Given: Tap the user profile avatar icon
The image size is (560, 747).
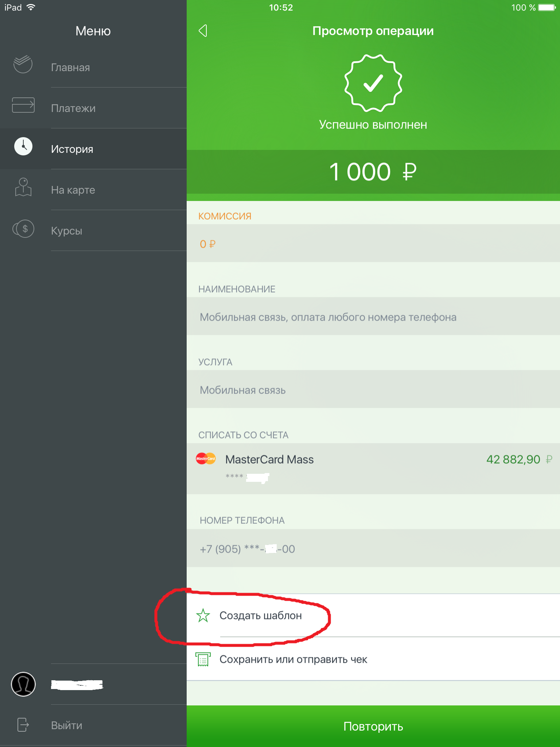Looking at the screenshot, I should pyautogui.click(x=23, y=684).
